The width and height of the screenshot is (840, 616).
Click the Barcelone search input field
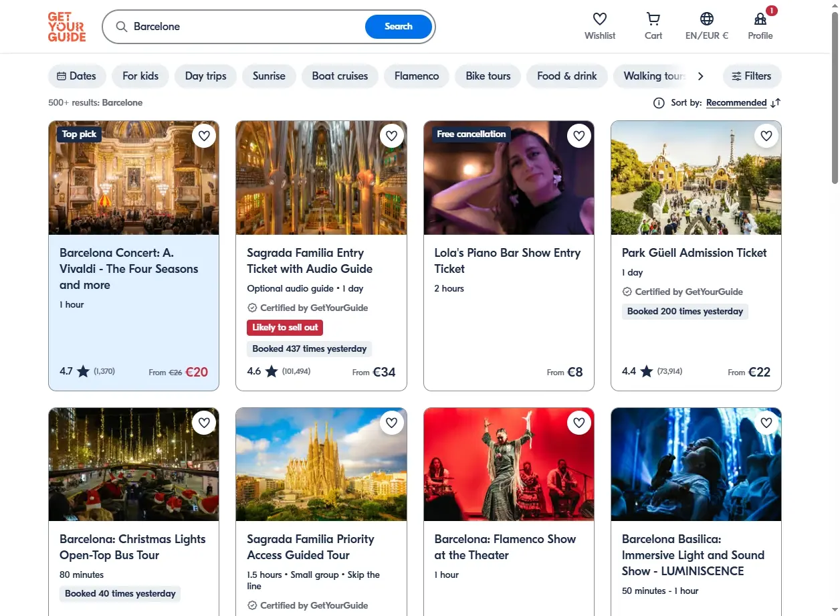tap(245, 27)
